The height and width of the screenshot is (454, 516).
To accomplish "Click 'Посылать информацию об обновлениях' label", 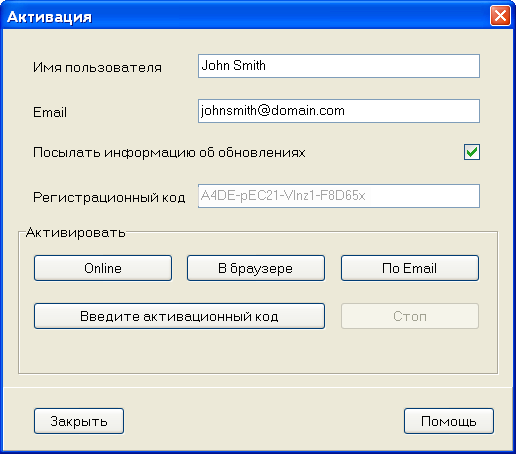I will point(169,153).
